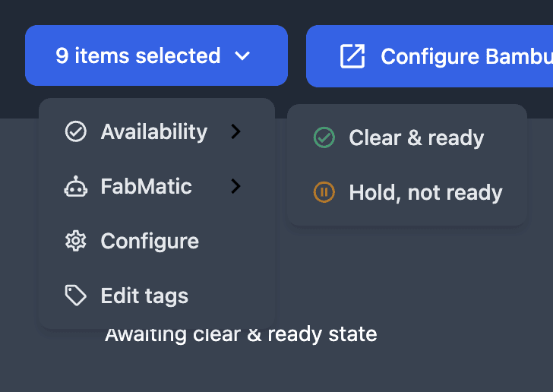
Task: Expand the FabMatic arrow chevron
Action: (235, 186)
